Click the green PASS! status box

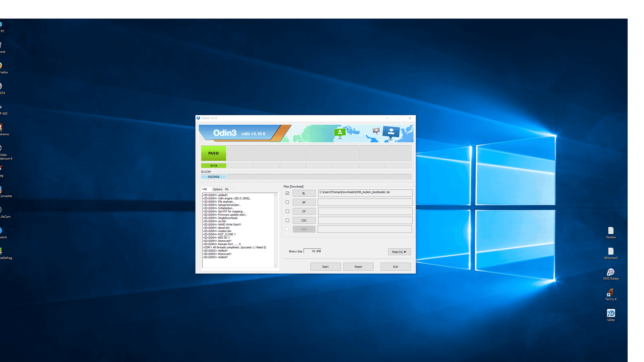214,153
